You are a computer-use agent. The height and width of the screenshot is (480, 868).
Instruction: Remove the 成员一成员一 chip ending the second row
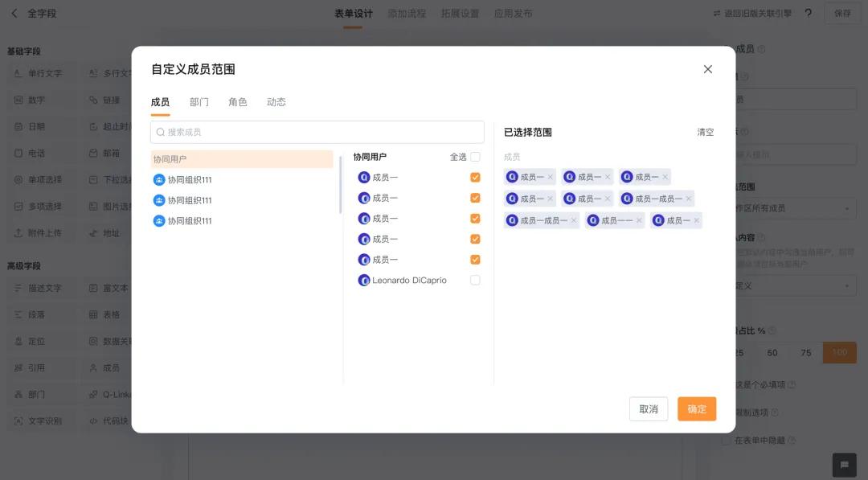click(x=688, y=199)
